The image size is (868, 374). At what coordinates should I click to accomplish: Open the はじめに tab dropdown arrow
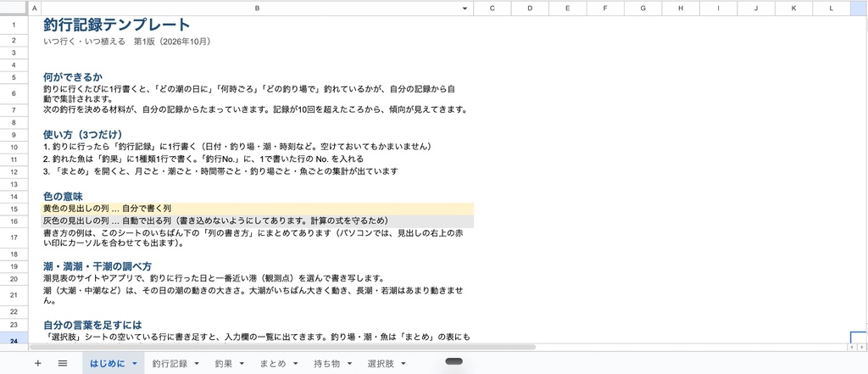(x=135, y=364)
